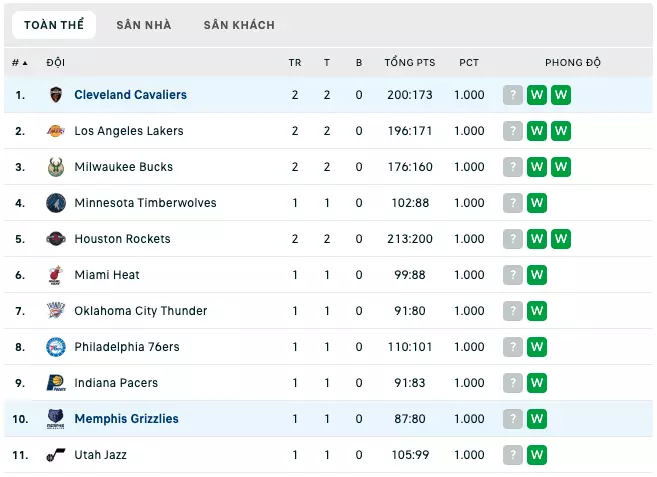
Task: Click the Miami Heat logo
Action: pyautogui.click(x=56, y=275)
